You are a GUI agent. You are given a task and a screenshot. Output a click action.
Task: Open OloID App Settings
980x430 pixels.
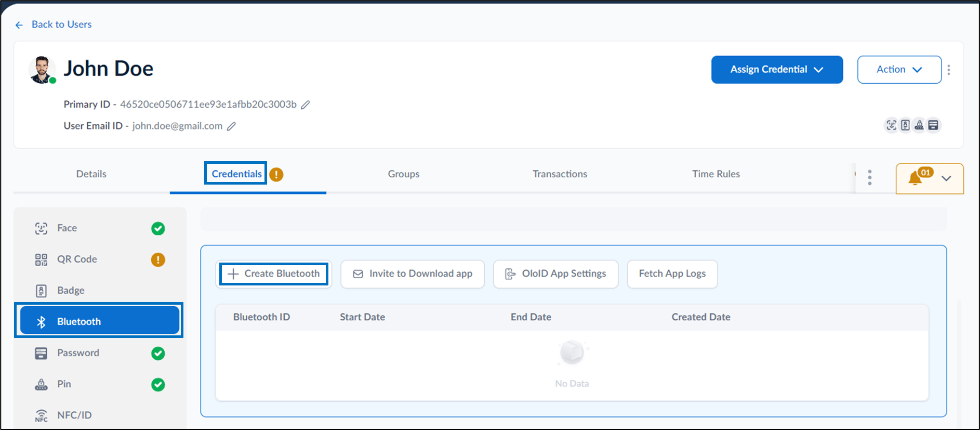click(x=555, y=274)
